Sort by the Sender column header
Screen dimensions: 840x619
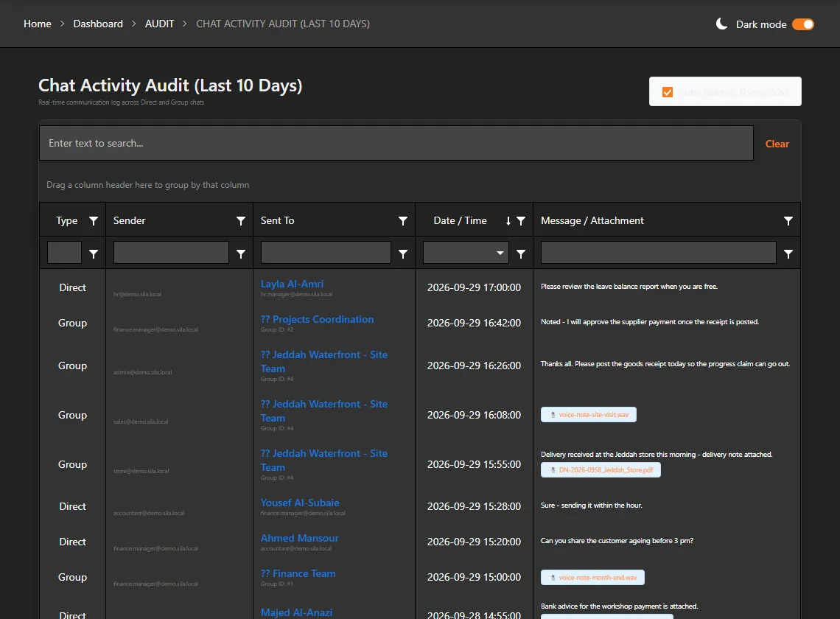129,220
